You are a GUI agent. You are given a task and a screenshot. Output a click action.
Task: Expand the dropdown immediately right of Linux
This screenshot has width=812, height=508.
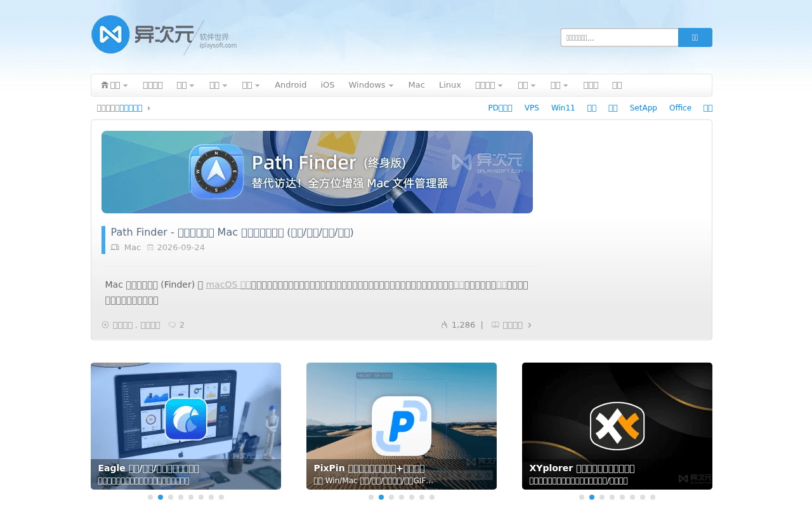489,85
